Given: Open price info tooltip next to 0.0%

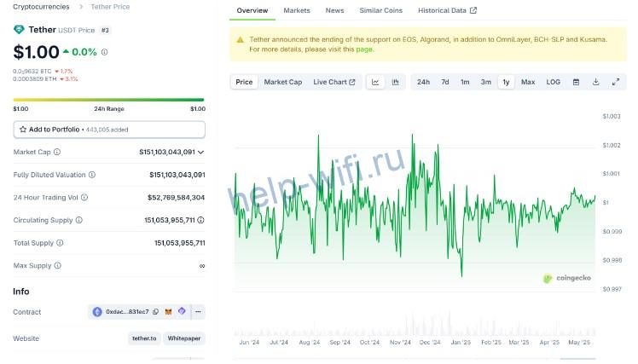Looking at the screenshot, I should point(105,52).
